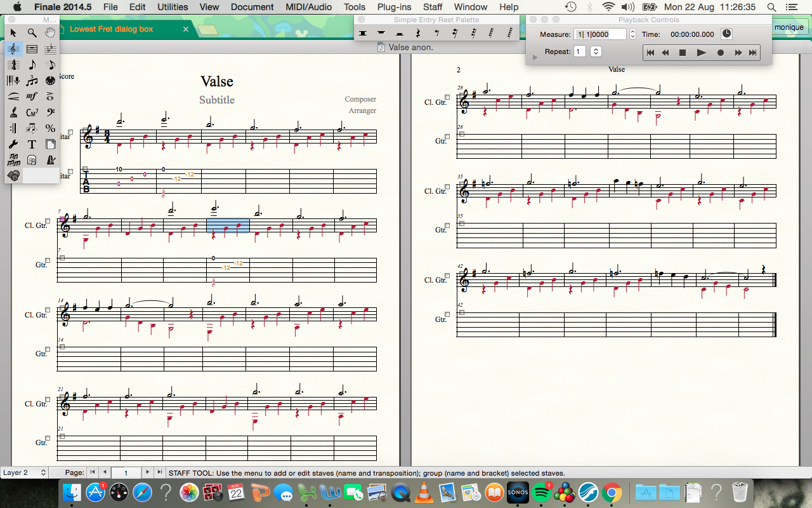This screenshot has width=812, height=508.
Task: Select the Resize percent tool
Action: [50, 128]
